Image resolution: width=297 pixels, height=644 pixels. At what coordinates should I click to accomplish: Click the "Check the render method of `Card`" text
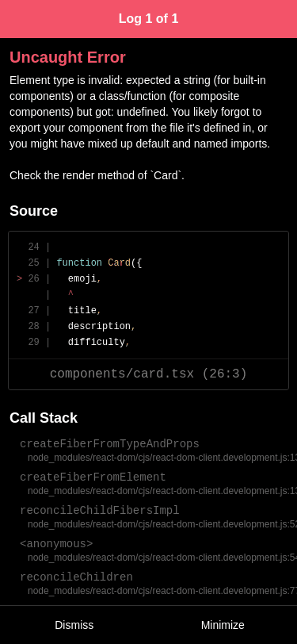point(97,175)
